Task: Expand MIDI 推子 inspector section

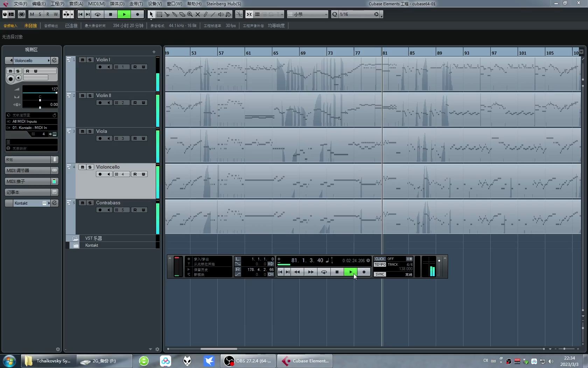Action: pyautogui.click(x=31, y=181)
